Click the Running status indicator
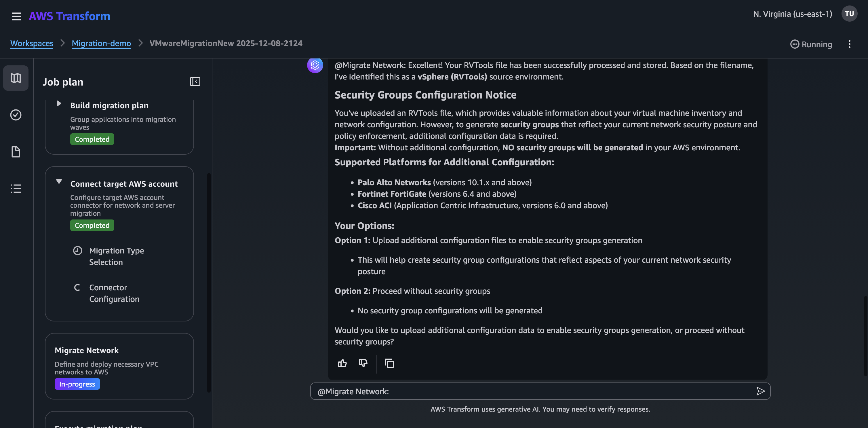Image resolution: width=868 pixels, height=428 pixels. [810, 44]
